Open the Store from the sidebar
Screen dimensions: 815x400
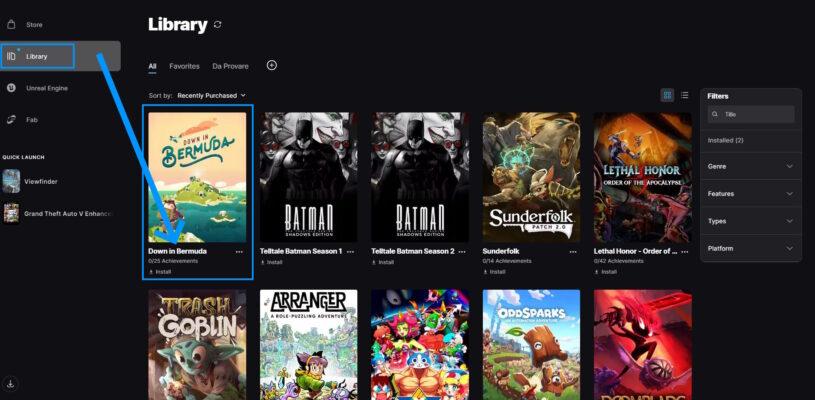[27, 24]
